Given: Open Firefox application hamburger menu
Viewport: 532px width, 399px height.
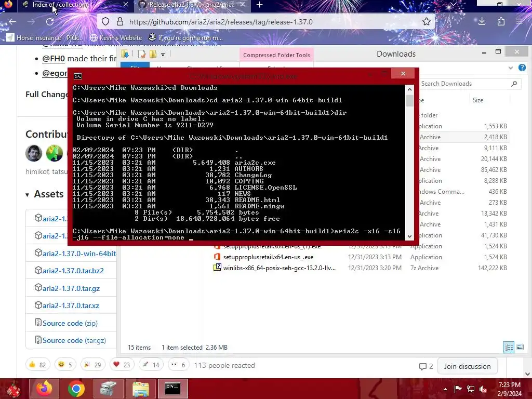Looking at the screenshot, I should [x=520, y=22].
